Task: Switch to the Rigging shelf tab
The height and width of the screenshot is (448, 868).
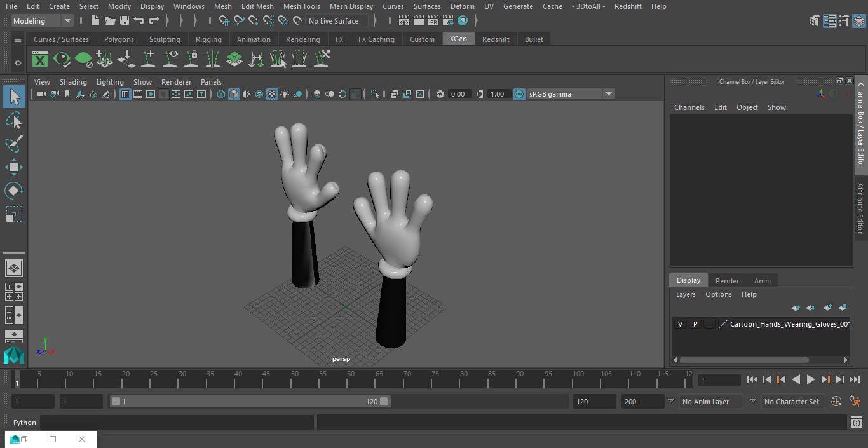Action: point(208,39)
